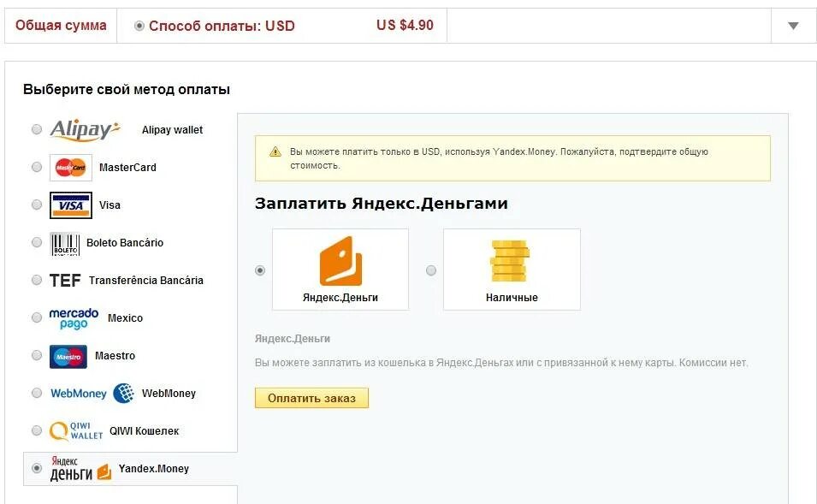Click the Maestro label text
This screenshot has height=504, width=817.
(115, 355)
